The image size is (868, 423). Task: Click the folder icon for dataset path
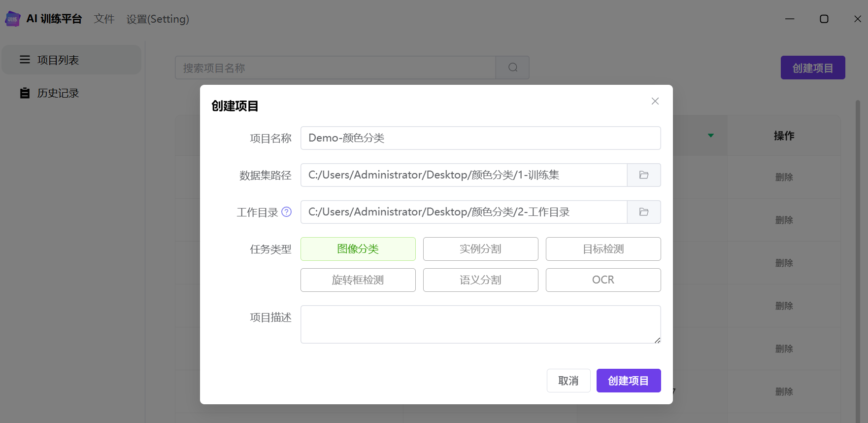pyautogui.click(x=643, y=175)
